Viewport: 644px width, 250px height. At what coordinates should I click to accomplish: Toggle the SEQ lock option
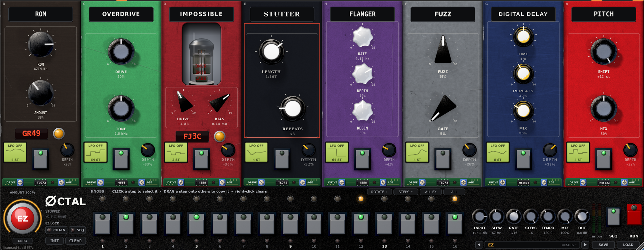[77, 230]
